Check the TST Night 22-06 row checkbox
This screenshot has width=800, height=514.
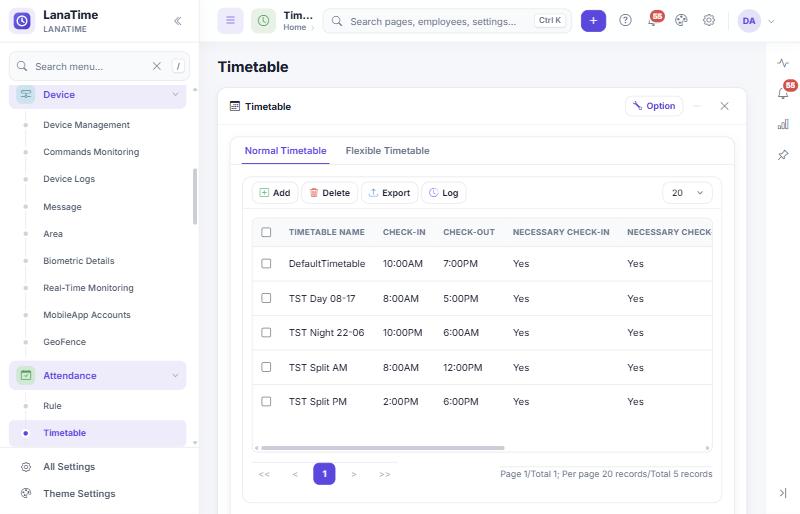[266, 333]
